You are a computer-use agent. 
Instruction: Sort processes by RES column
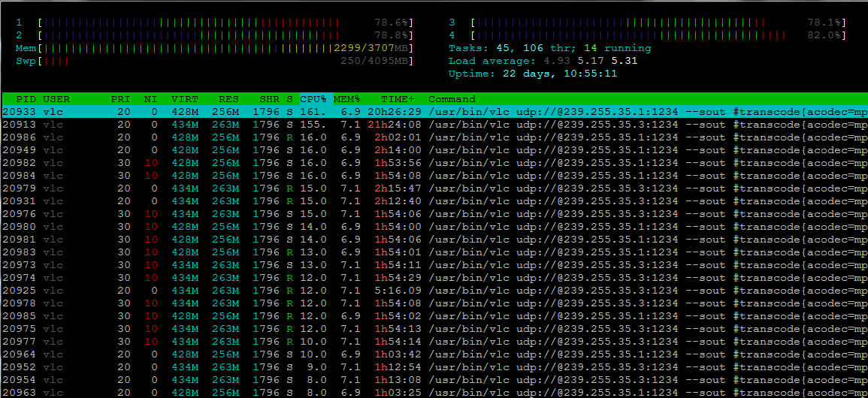[228, 99]
